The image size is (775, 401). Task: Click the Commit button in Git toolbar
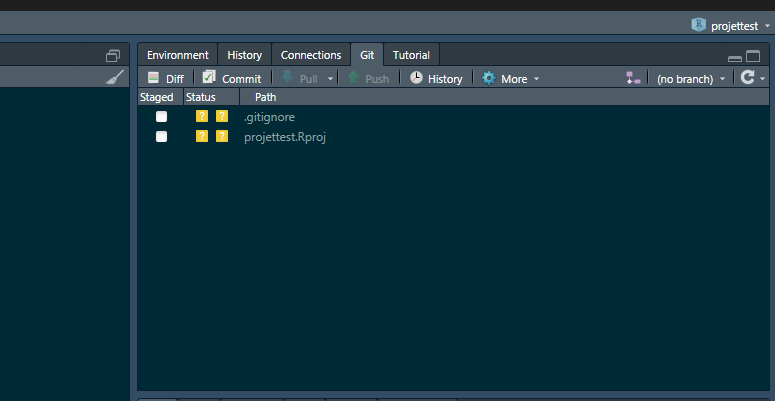(x=232, y=78)
